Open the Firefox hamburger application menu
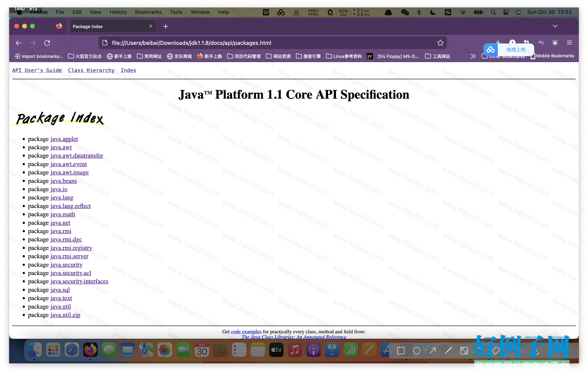The width and height of the screenshot is (588, 374). pos(569,43)
